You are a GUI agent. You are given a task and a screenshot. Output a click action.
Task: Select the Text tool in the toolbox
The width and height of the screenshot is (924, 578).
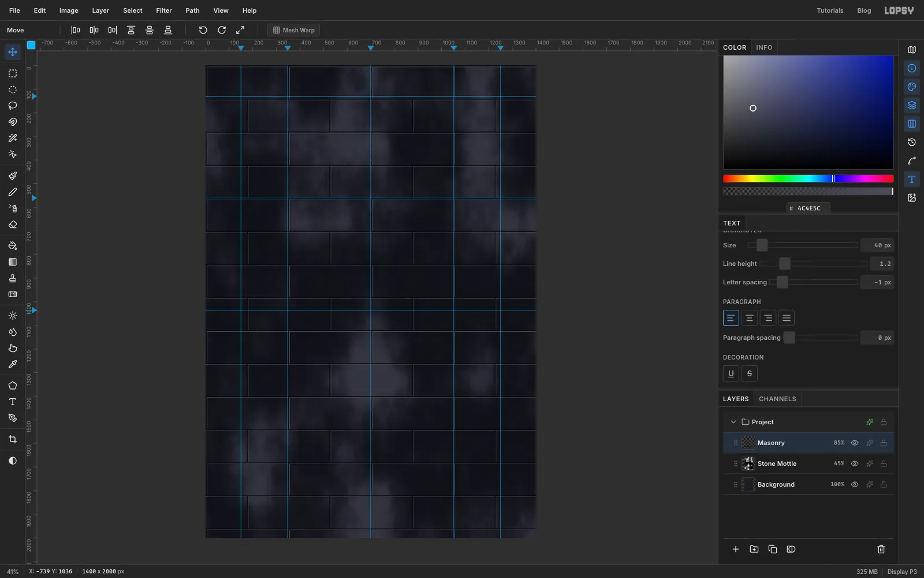coord(13,402)
